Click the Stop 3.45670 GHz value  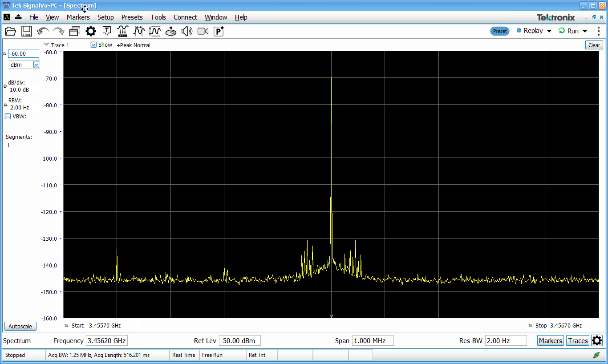566,326
